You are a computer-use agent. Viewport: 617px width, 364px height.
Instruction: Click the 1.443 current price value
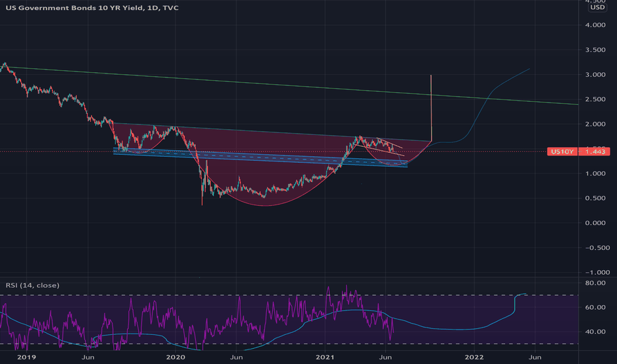pos(594,152)
